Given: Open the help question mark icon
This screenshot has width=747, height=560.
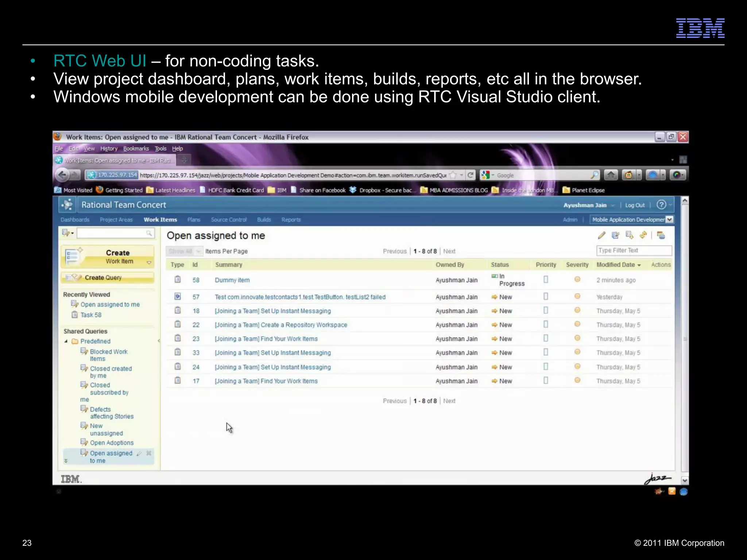Looking at the screenshot, I should pyautogui.click(x=661, y=205).
